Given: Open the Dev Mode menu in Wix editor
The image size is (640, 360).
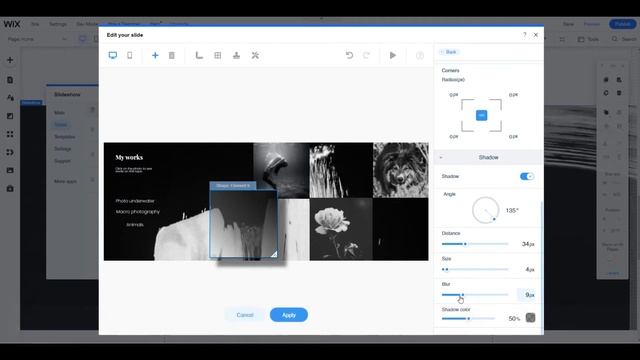Looking at the screenshot, I should (87, 24).
